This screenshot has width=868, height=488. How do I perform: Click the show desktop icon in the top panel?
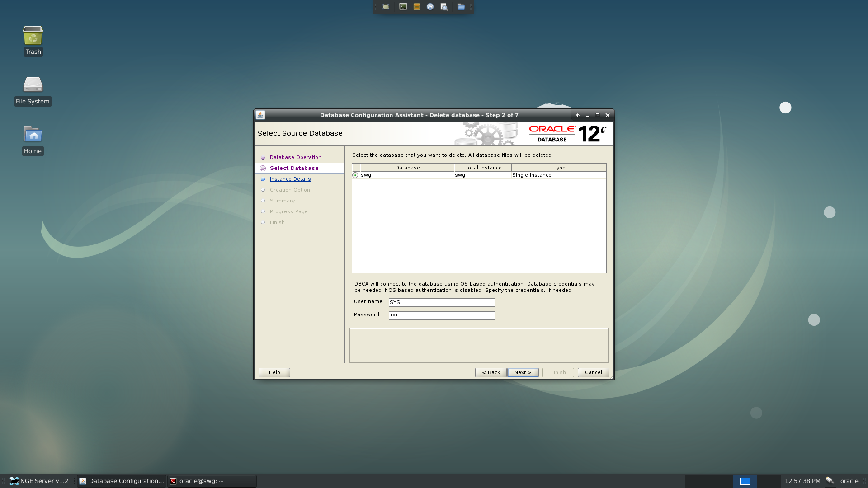point(386,7)
